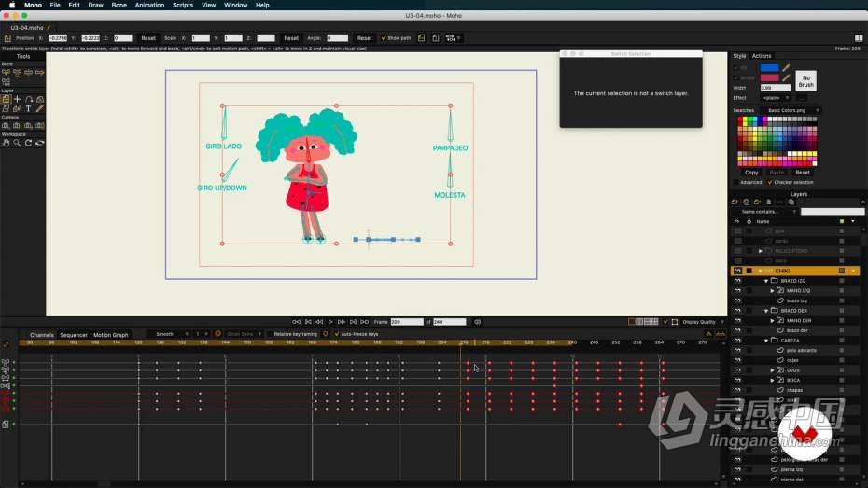Viewport: 868px width, 488px height.
Task: Select the Rotate Workspace tool
Action: tap(29, 143)
